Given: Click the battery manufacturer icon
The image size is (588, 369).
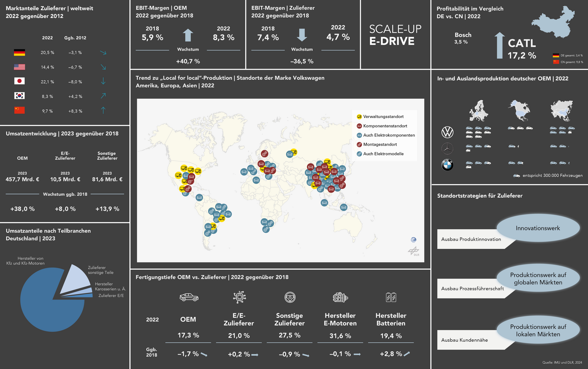Looking at the screenshot, I should pos(391,297).
